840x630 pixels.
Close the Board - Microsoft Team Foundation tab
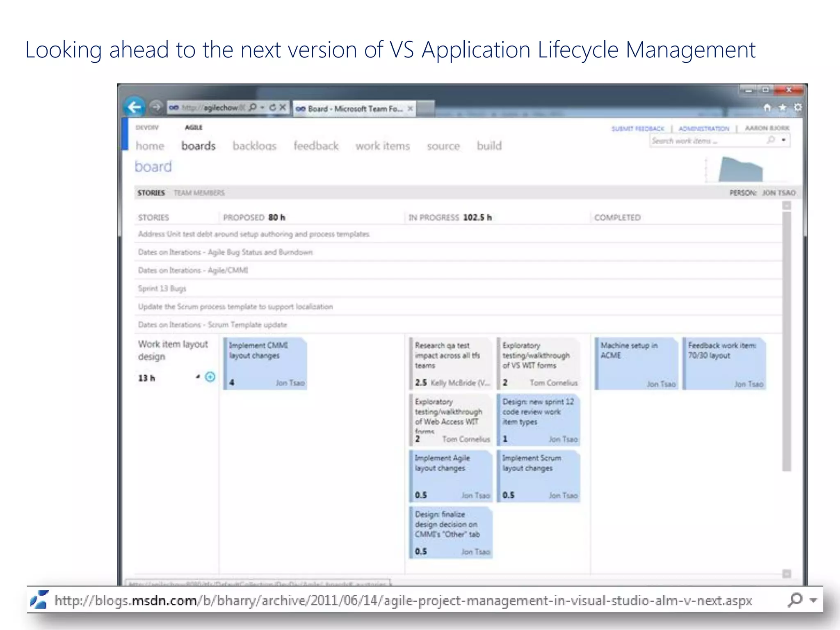click(x=410, y=109)
